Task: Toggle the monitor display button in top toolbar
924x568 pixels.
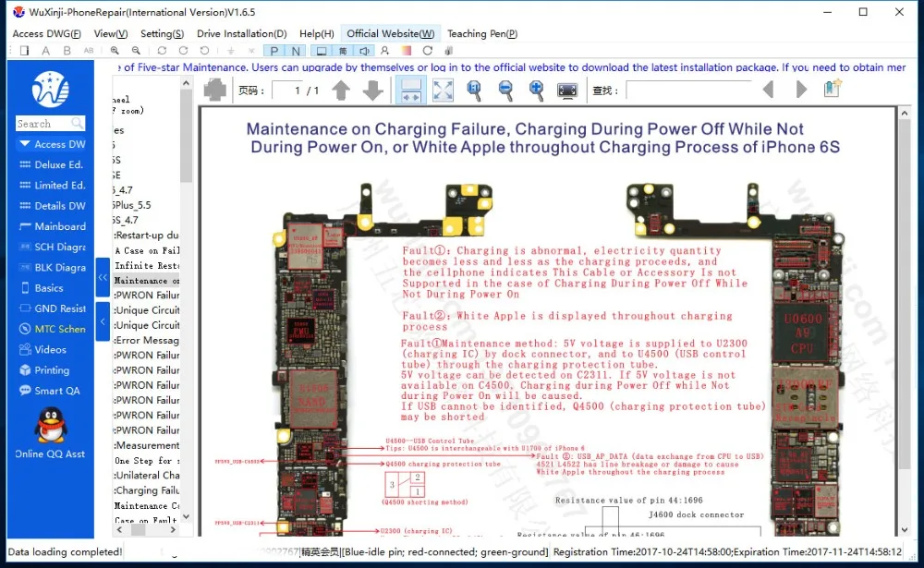Action: pyautogui.click(x=322, y=51)
